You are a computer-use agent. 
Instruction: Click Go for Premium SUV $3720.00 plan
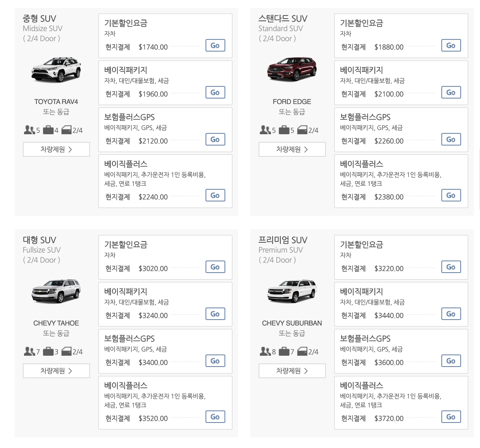tap(451, 417)
